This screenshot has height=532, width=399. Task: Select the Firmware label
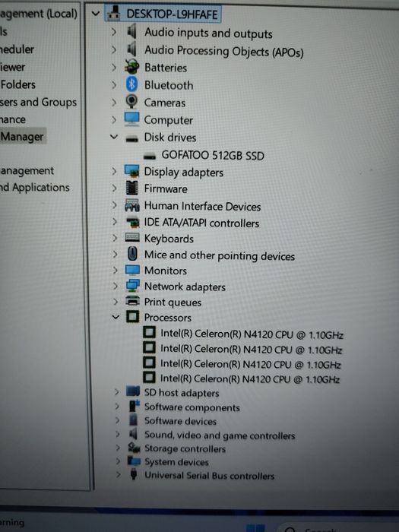pyautogui.click(x=166, y=188)
